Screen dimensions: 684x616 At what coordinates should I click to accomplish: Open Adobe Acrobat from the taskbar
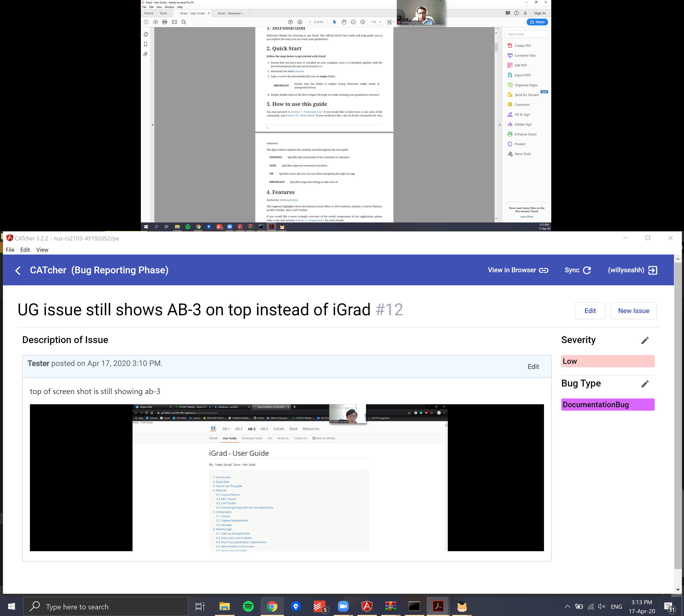click(x=438, y=607)
